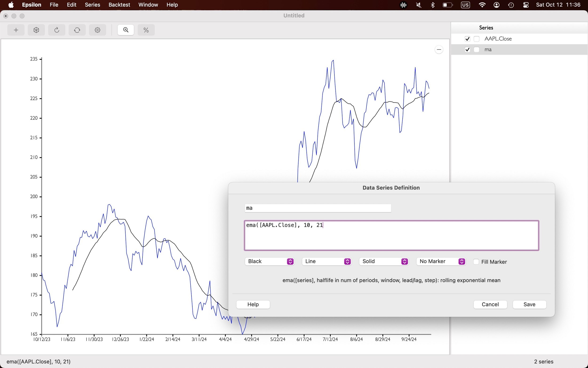Open the gear settings toolbar icon
Viewport: 588px width, 368px height.
[x=97, y=30]
